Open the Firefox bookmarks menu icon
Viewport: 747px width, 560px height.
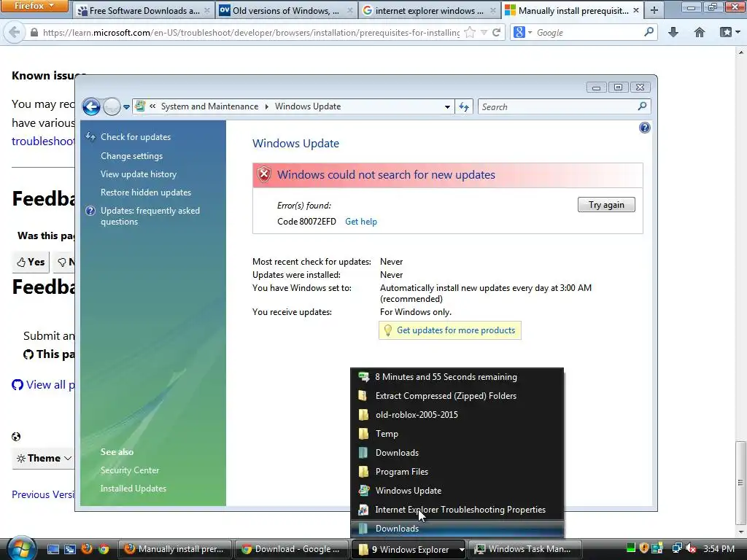click(729, 32)
